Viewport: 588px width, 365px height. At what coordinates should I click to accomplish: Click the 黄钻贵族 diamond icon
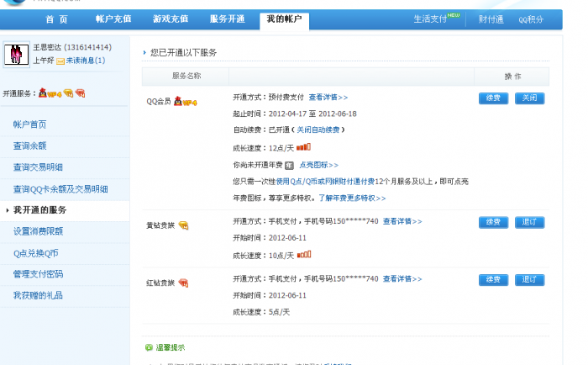pos(183,225)
